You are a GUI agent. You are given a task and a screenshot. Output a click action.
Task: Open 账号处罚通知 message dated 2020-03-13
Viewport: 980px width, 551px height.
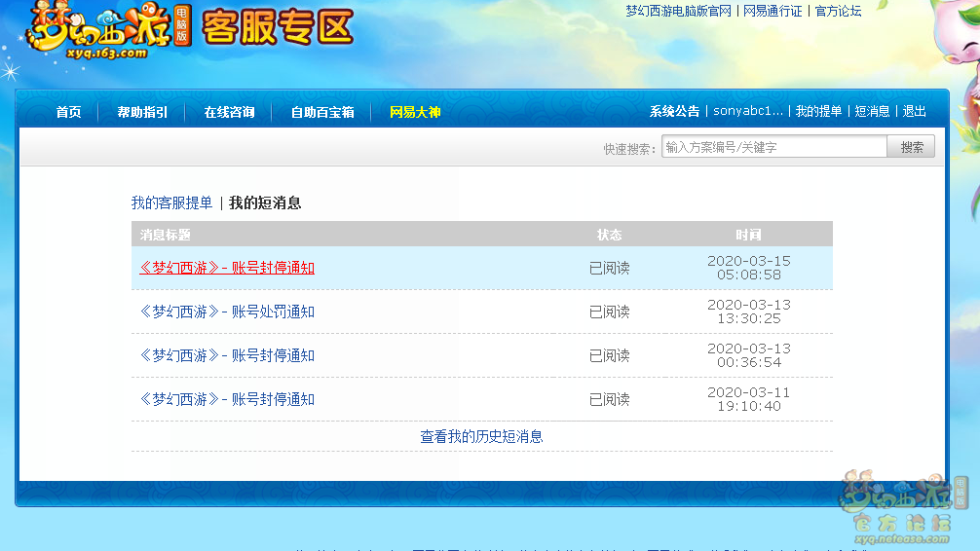(227, 312)
